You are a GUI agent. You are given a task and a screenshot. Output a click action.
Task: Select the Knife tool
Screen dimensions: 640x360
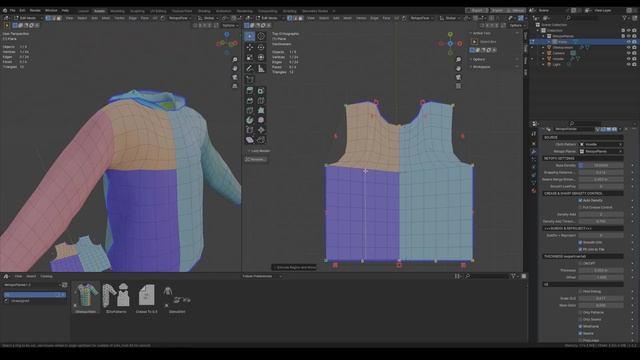(x=250, y=111)
